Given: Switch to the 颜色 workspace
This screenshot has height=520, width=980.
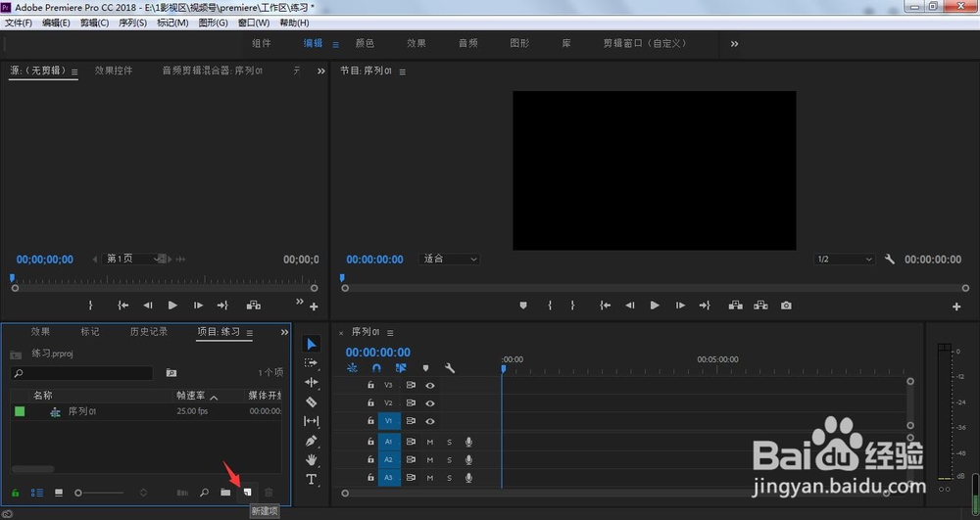Looking at the screenshot, I should (365, 43).
